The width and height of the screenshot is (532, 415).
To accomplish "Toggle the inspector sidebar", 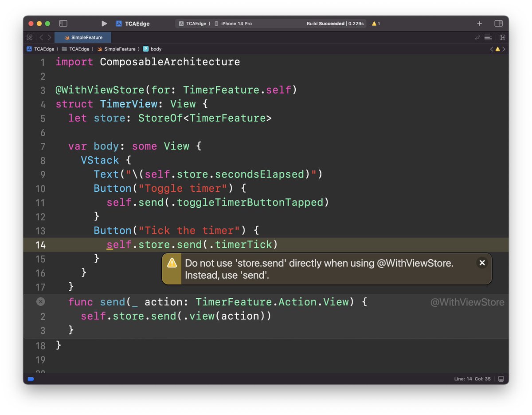I will tap(498, 24).
